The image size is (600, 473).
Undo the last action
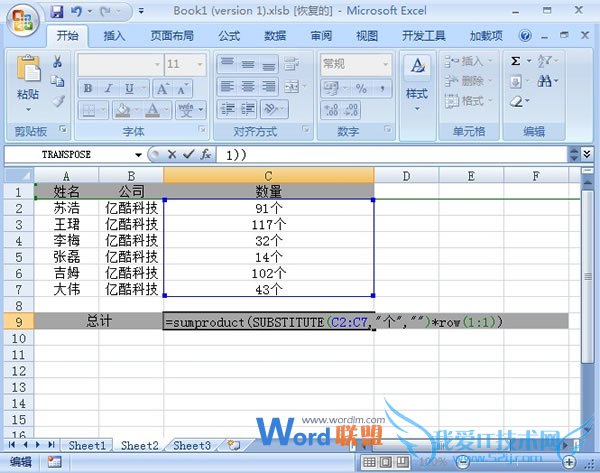[77, 12]
